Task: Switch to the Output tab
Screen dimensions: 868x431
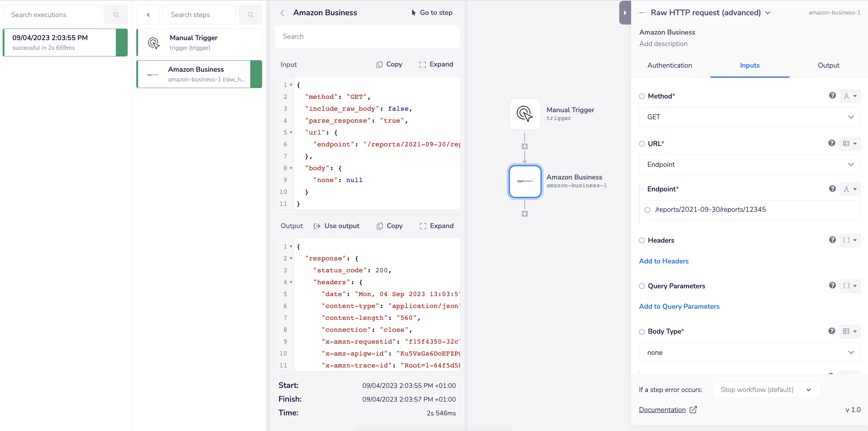Action: pos(828,65)
